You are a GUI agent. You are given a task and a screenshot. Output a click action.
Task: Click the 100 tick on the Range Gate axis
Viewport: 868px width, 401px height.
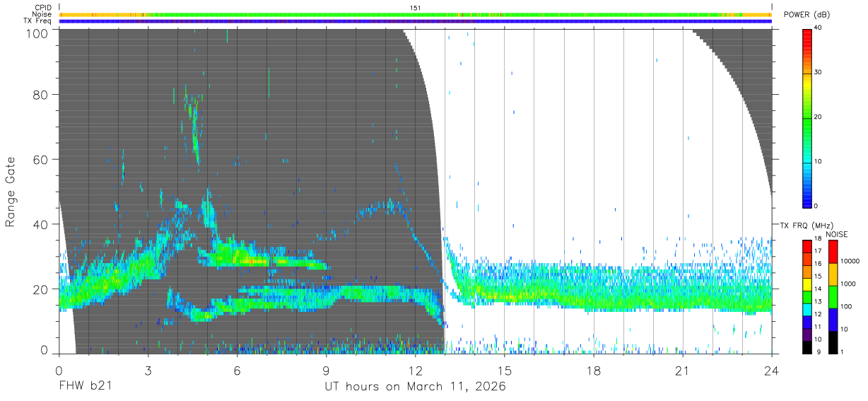tap(37, 33)
